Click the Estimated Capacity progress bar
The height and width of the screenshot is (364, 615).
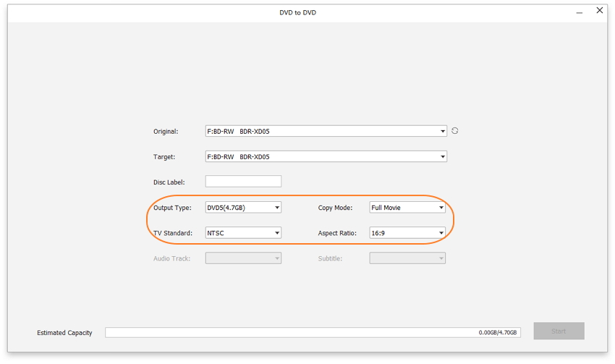click(289, 333)
